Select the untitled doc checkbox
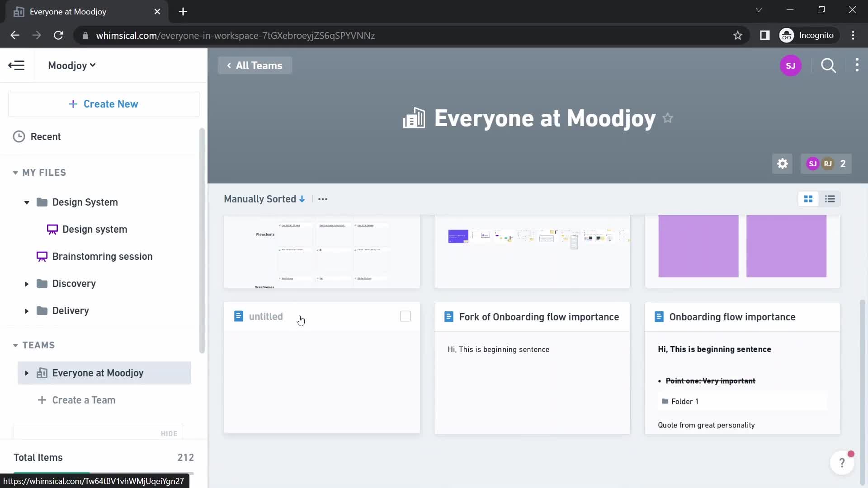The width and height of the screenshot is (868, 488). click(x=406, y=316)
